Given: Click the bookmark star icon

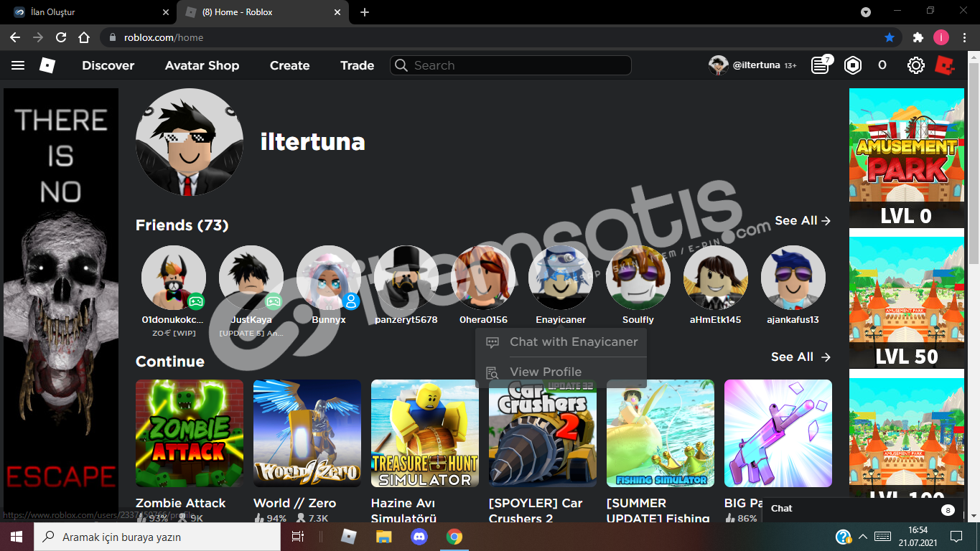Looking at the screenshot, I should click(x=890, y=37).
